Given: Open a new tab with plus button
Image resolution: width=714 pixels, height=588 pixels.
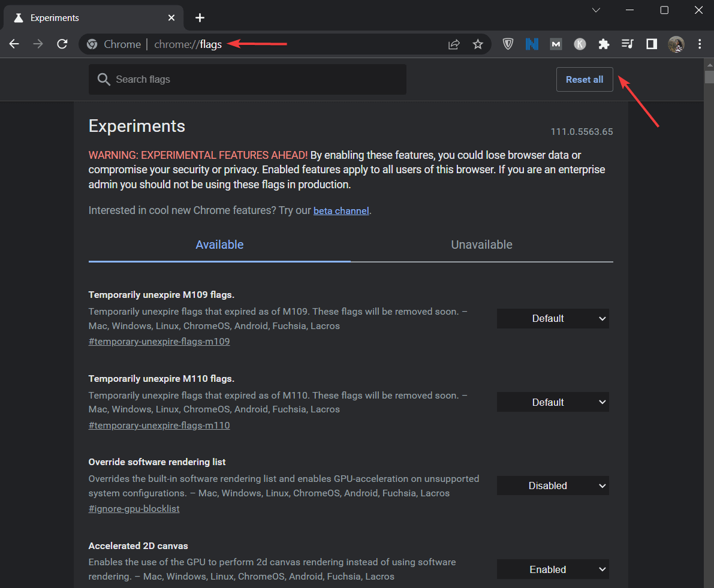Looking at the screenshot, I should [x=200, y=18].
